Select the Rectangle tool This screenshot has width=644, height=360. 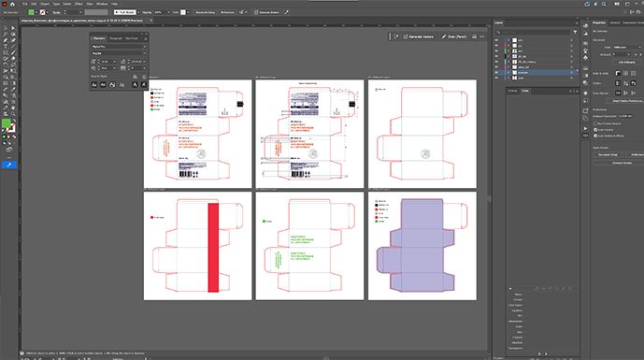(x=6, y=52)
